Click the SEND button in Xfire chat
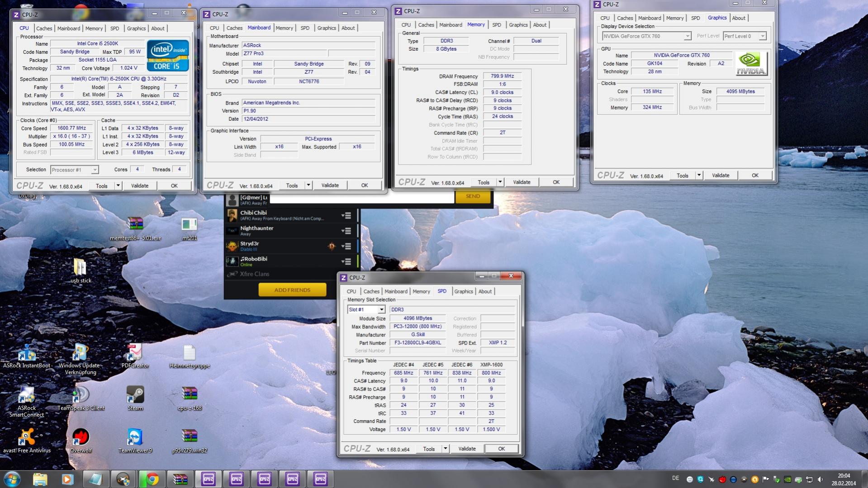This screenshot has width=868, height=488. 473,196
